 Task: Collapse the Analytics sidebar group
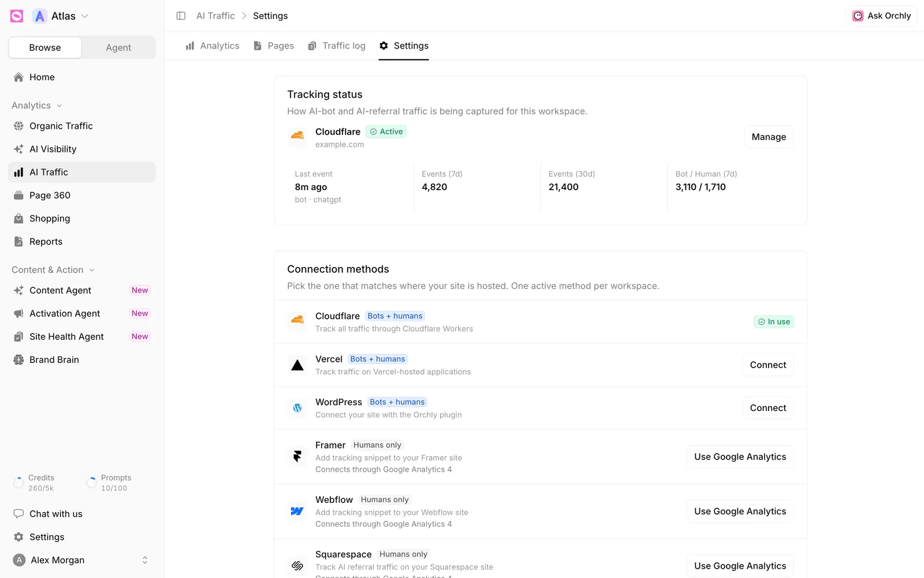tap(37, 105)
